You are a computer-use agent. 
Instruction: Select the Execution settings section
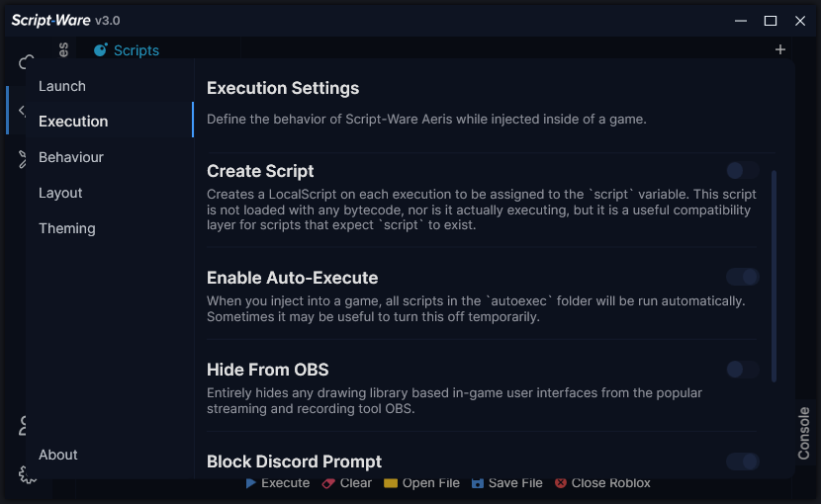(x=73, y=122)
